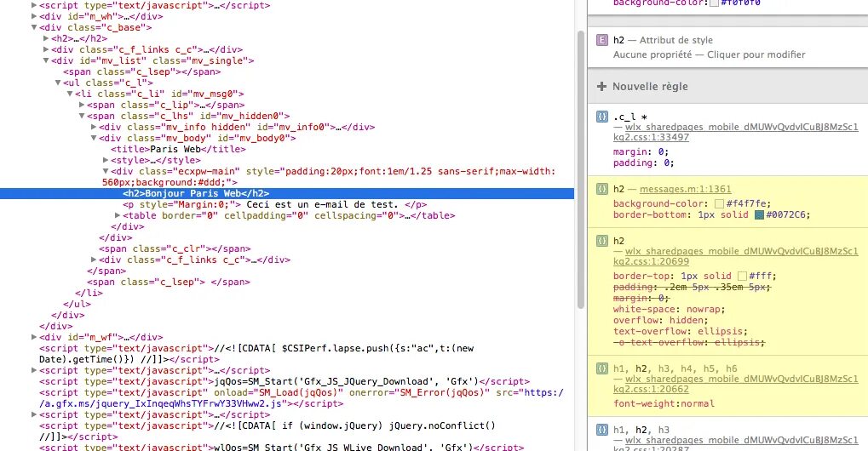The width and height of the screenshot is (868, 451).
Task: Click the rule icon beside .c_l * selector
Action: click(x=601, y=117)
